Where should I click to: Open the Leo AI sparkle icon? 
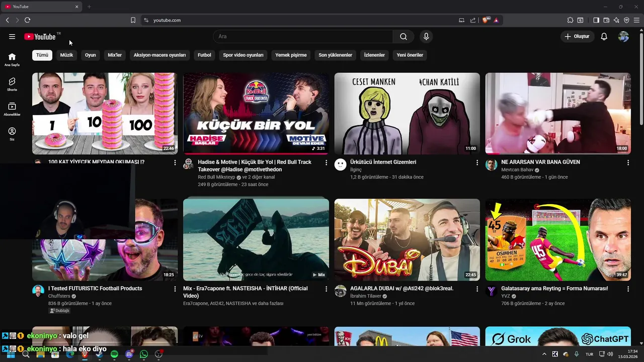tap(616, 20)
